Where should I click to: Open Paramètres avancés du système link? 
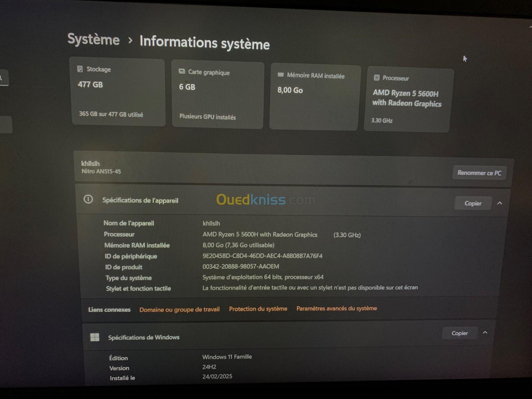[336, 308]
